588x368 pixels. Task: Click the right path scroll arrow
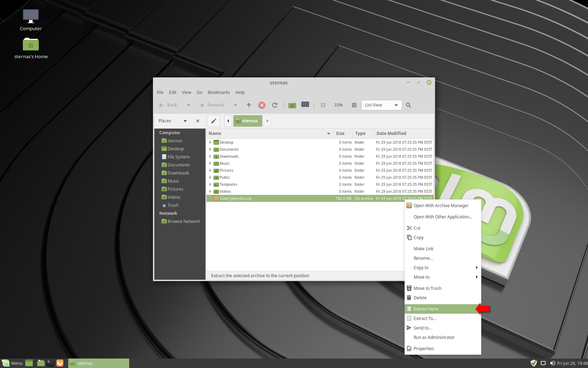pos(267,121)
